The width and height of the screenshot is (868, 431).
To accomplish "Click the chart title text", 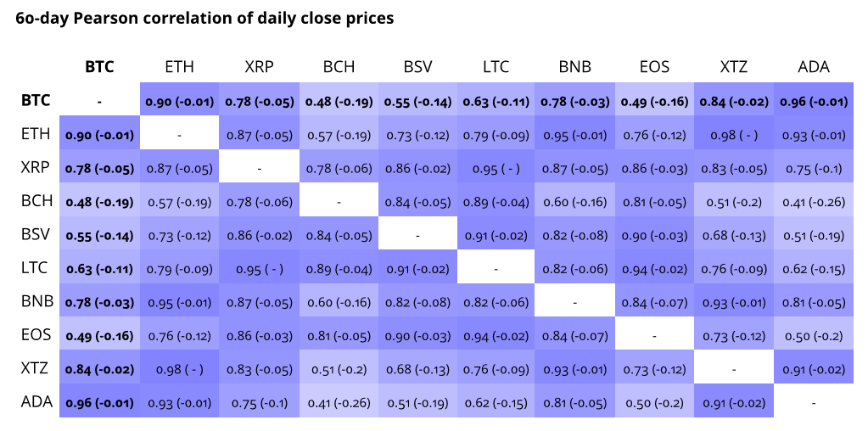I will [x=204, y=18].
